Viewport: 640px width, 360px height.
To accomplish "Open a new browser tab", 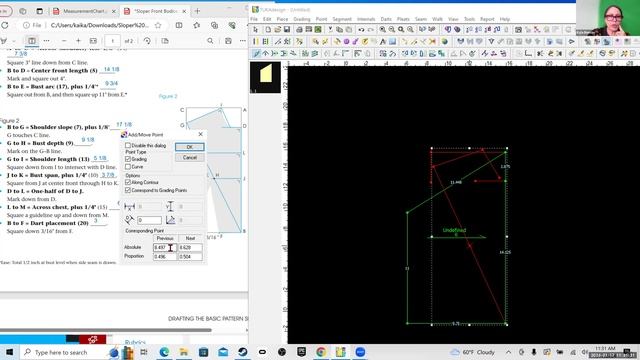I will (198, 11).
